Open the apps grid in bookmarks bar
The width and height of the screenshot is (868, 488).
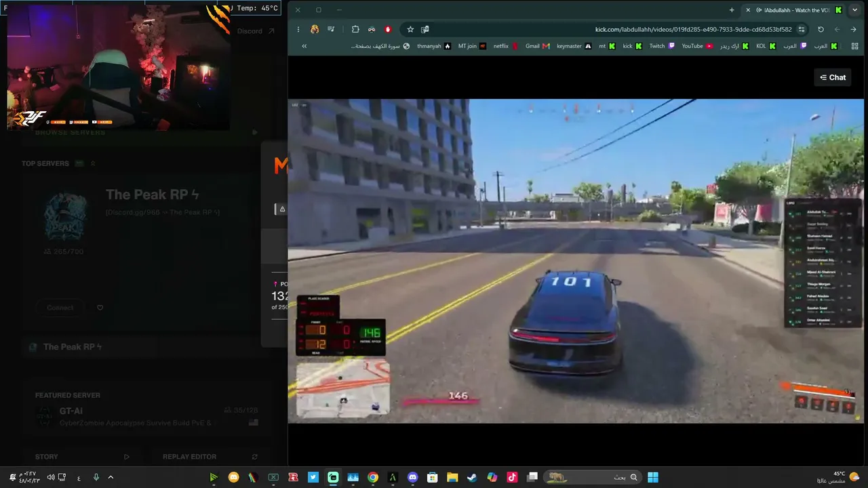coord(854,46)
